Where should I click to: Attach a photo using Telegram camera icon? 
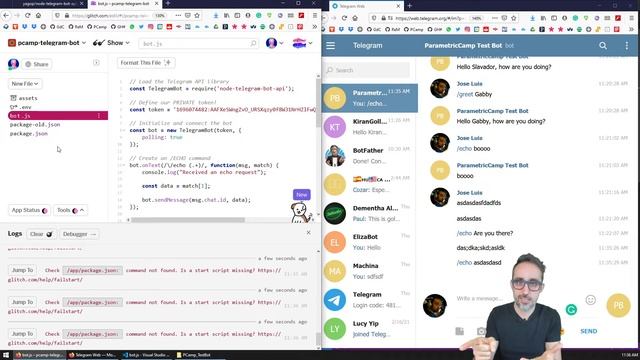tap(482, 331)
